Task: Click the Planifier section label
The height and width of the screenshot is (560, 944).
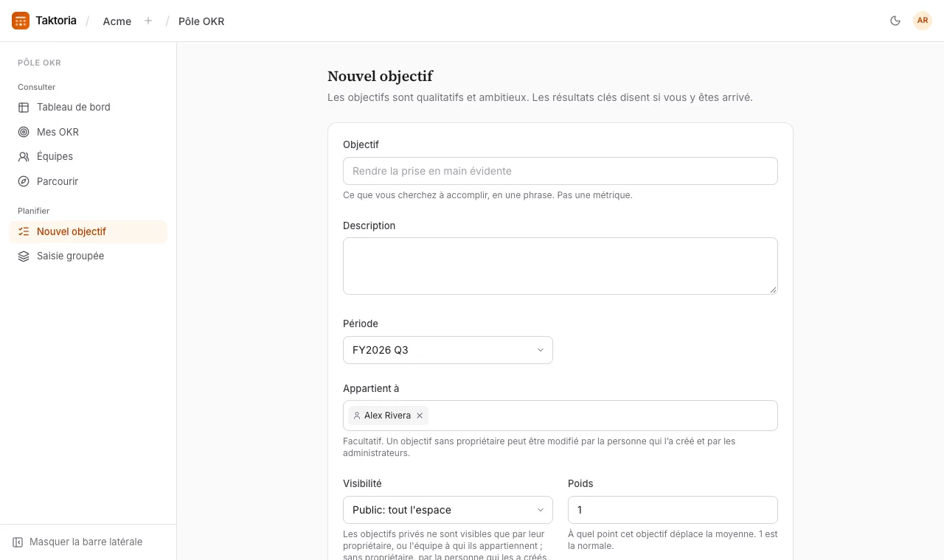Action: 34,211
